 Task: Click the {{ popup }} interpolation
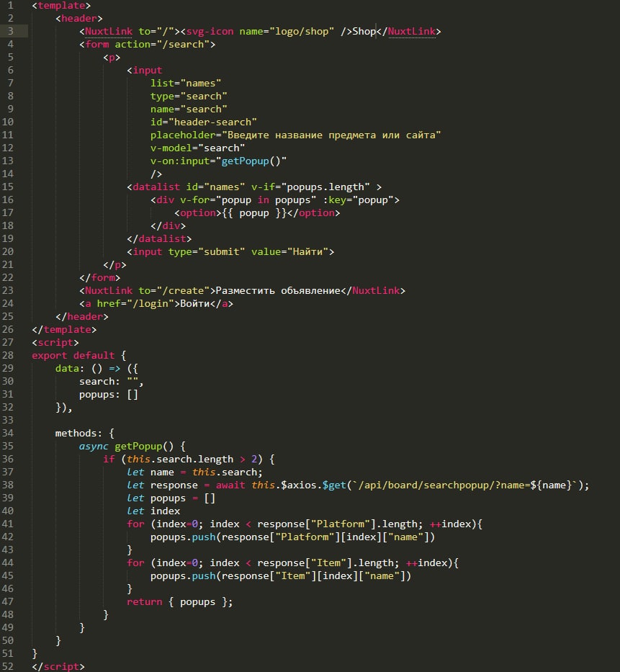coord(254,213)
